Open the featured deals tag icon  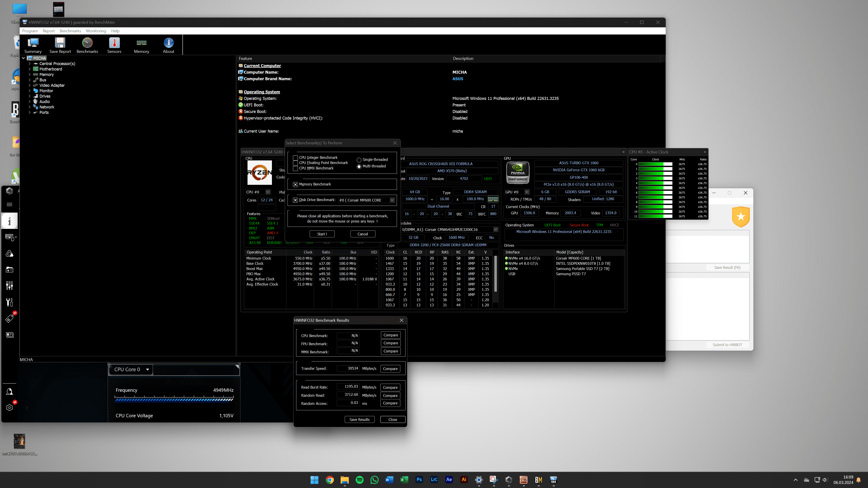tap(9, 318)
